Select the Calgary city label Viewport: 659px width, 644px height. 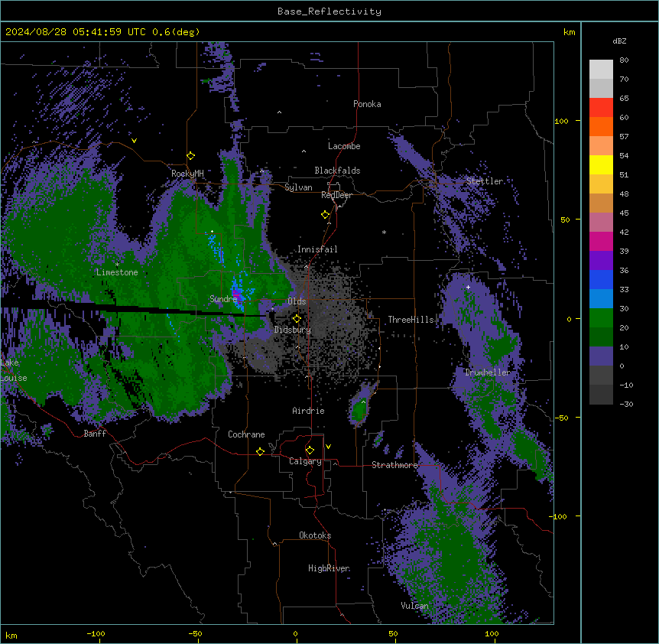pyautogui.click(x=305, y=461)
